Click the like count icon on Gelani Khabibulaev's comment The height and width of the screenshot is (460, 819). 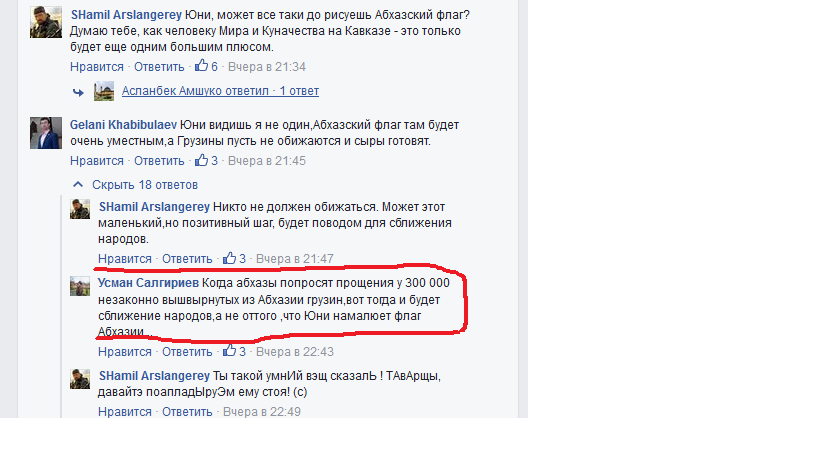coord(201,160)
